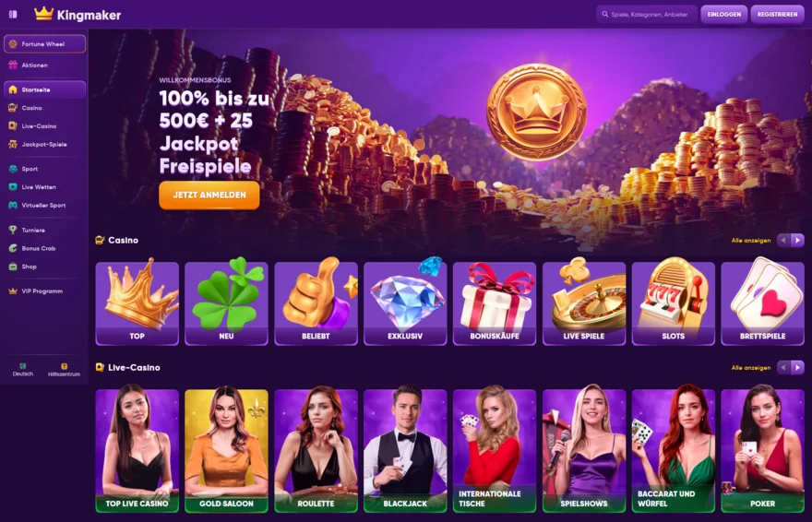Screen dimensions: 812x522
Task: Select Startseite in the sidebar menu
Action: [x=44, y=89]
